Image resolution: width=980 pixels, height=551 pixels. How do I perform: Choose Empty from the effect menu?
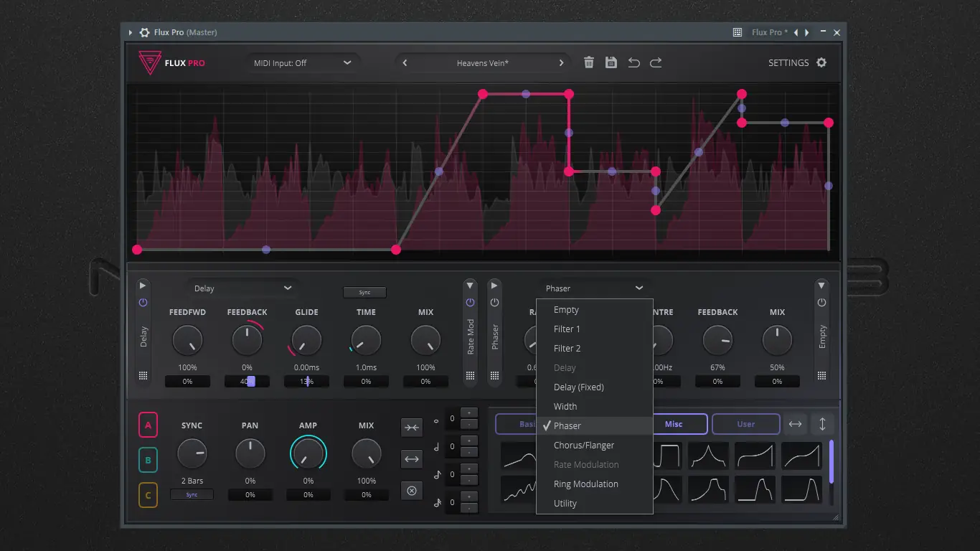coord(595,310)
